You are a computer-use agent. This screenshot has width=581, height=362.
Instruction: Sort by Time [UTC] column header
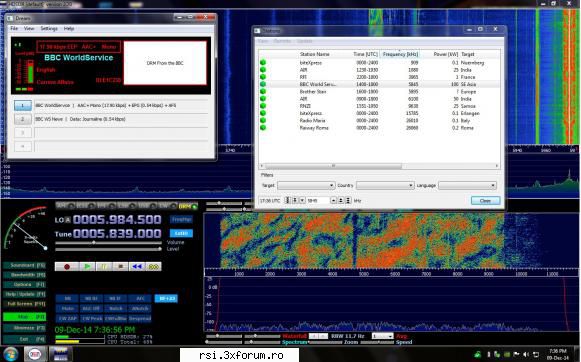(365, 54)
